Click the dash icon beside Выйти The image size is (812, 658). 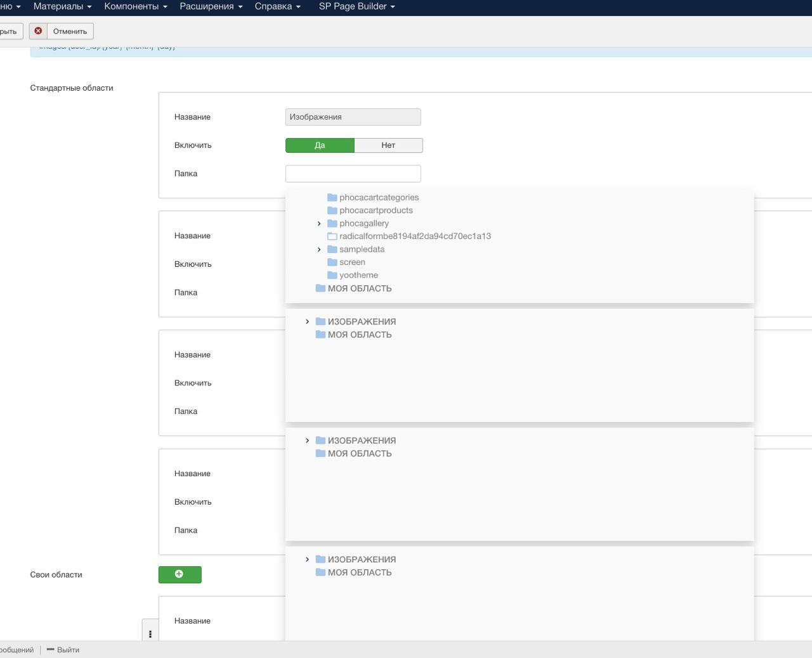[50, 649]
